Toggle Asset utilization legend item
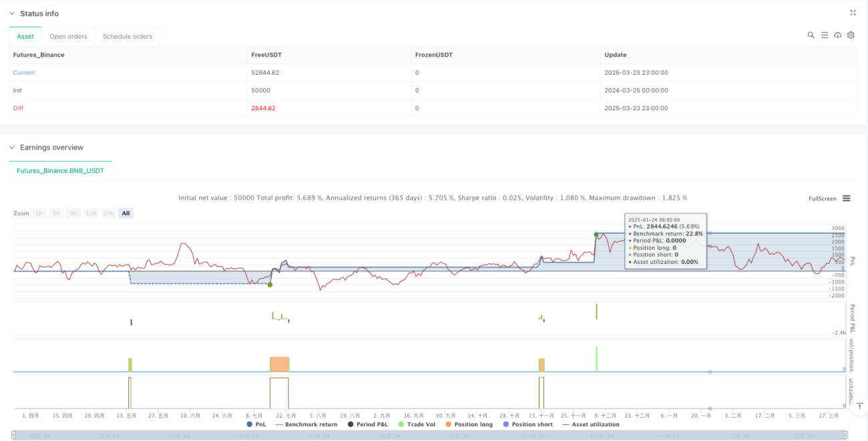This screenshot has height=441, width=868. point(590,424)
